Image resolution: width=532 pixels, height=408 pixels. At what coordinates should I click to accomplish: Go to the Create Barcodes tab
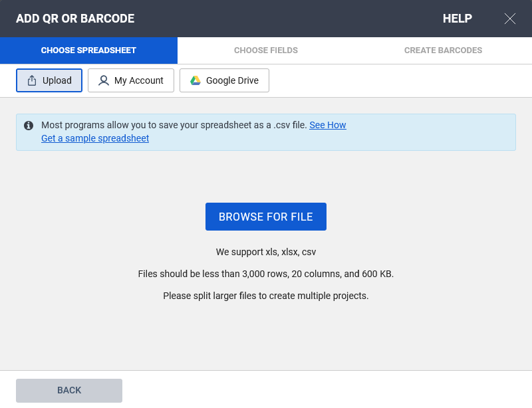pyautogui.click(x=443, y=51)
